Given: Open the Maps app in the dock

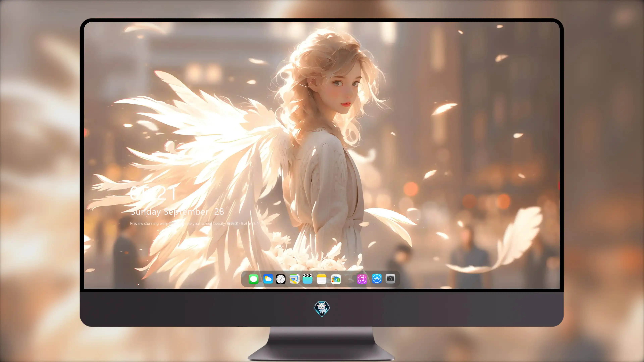Looking at the screenshot, I should [x=294, y=279].
